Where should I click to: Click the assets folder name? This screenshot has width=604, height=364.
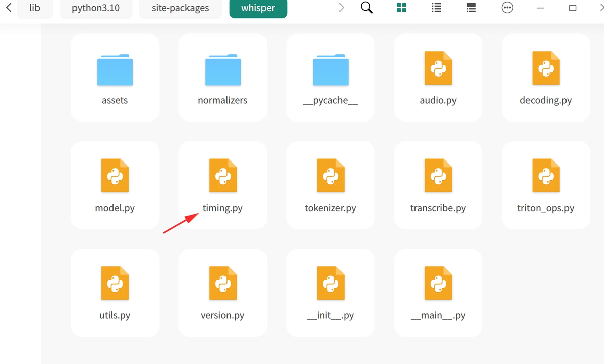(115, 100)
